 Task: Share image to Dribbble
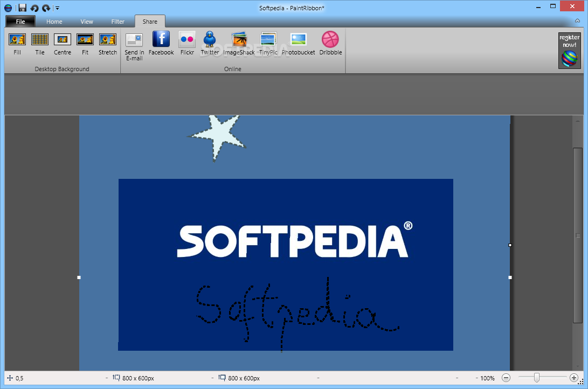pos(330,44)
